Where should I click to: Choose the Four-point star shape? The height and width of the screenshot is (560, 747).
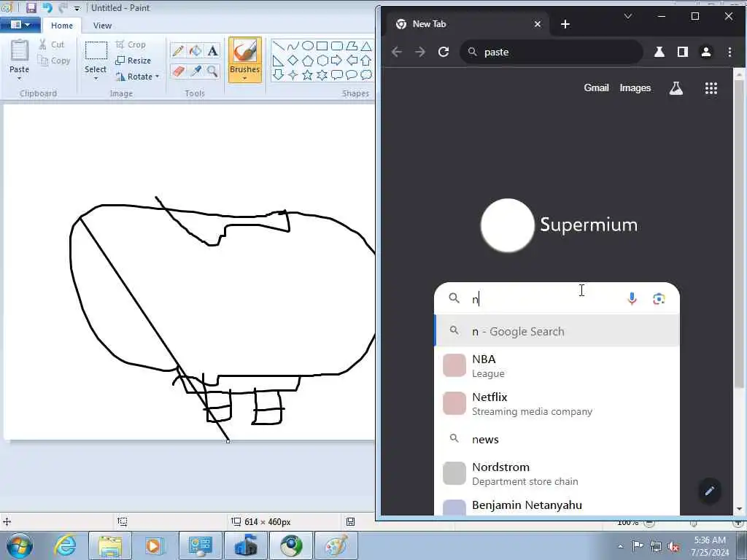coord(293,75)
